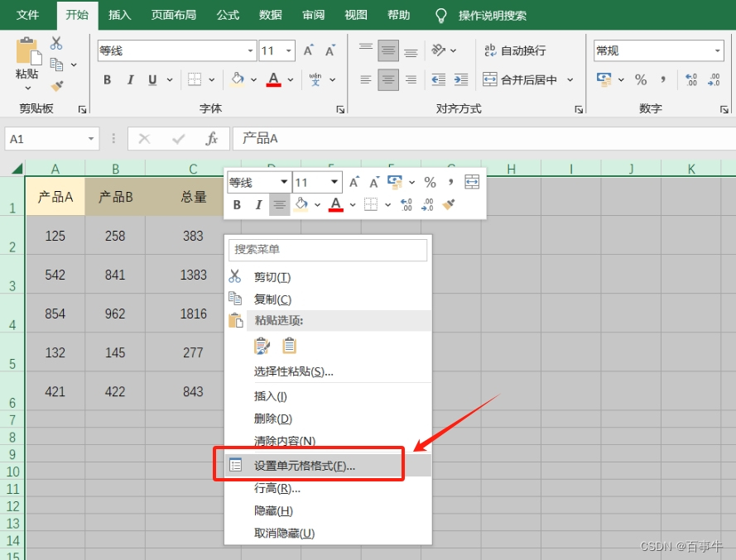Open number format dropdown 常规
This screenshot has height=560, width=736.
tap(718, 50)
